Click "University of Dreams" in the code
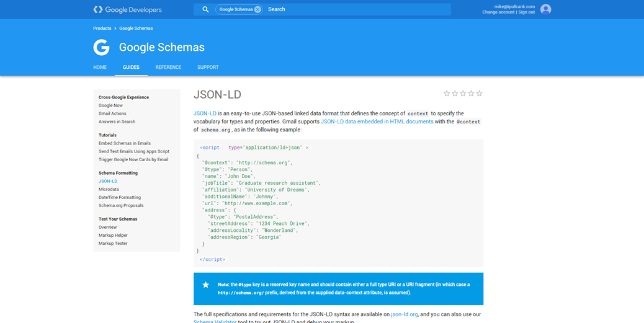The image size is (644, 323). tap(277, 190)
